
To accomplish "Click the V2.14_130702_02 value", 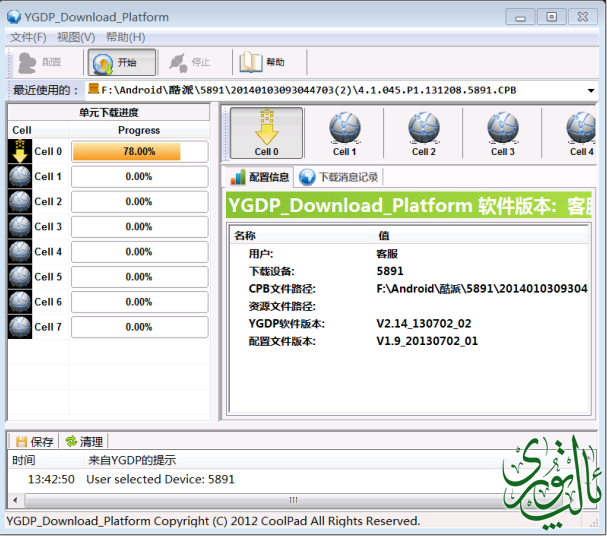I will click(424, 324).
